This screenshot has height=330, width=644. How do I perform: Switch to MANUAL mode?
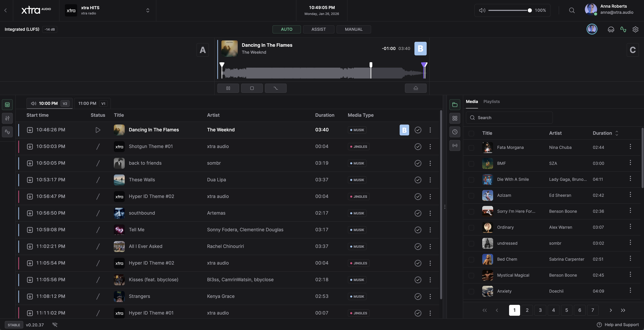click(353, 29)
